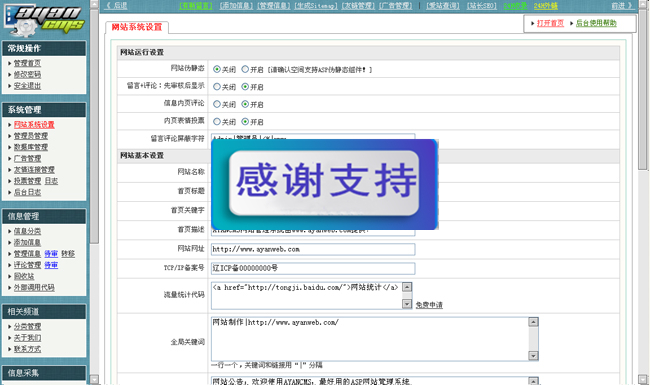Go forward with 前进》 link
This screenshot has width=650, height=385.
622,6
